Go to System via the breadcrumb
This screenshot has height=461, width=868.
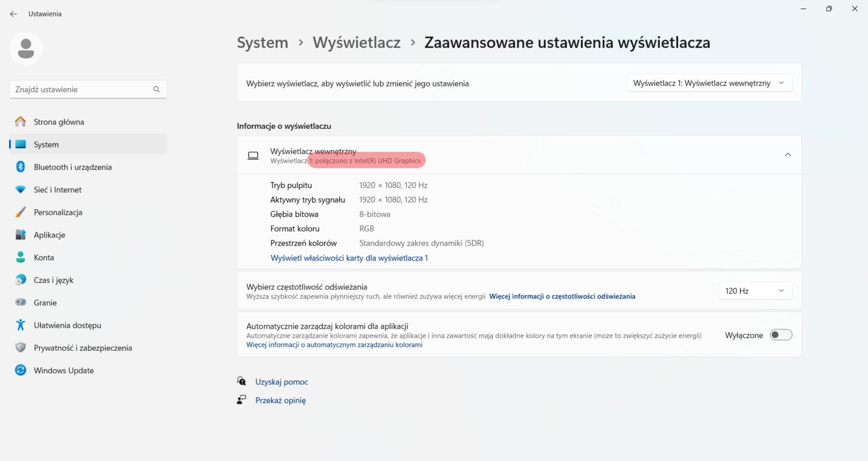262,42
